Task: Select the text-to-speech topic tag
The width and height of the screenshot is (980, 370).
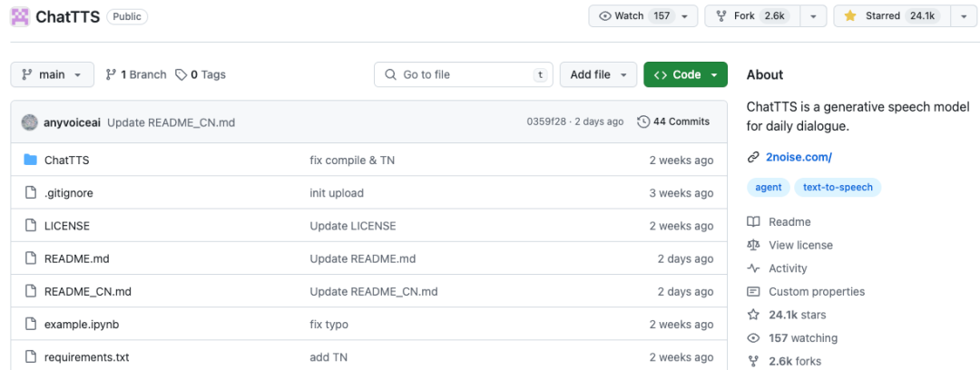Action: 838,188
